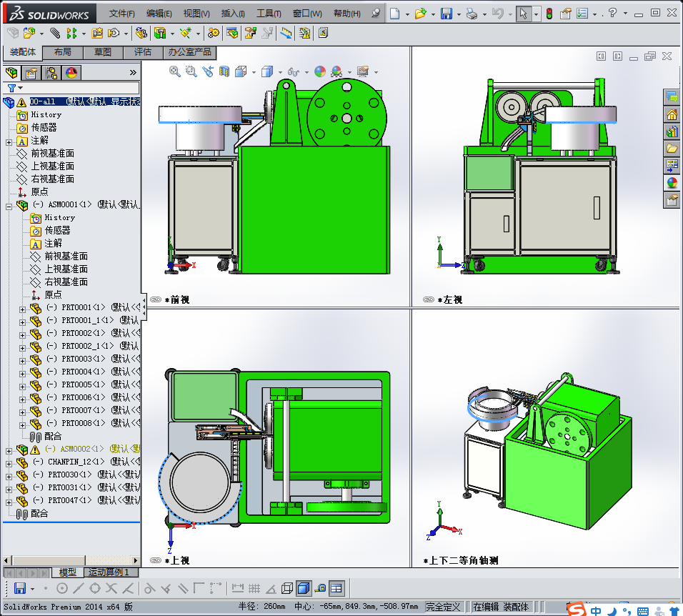Image resolution: width=683 pixels, height=616 pixels.
Task: Click the Save floppy disk icon in title bar
Action: pos(447,14)
